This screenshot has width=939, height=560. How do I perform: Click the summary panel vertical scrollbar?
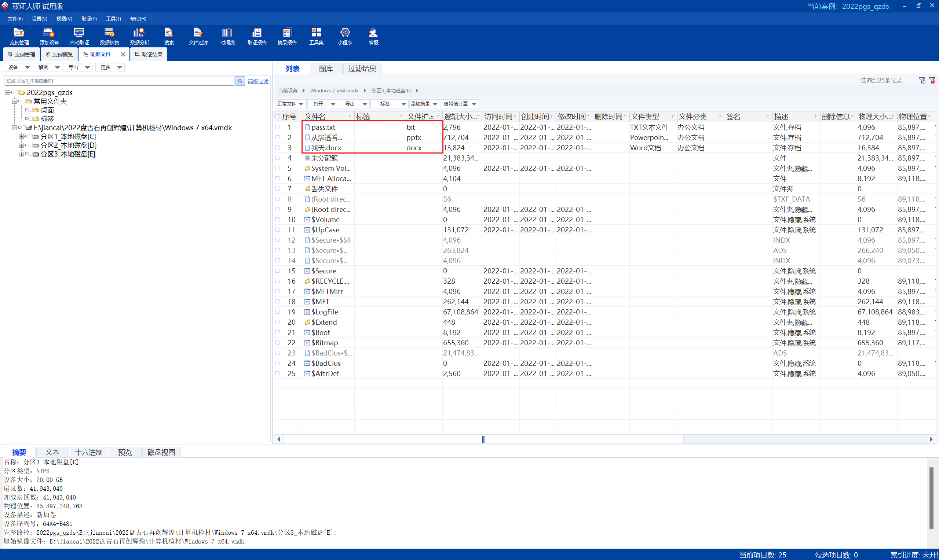(x=931, y=498)
